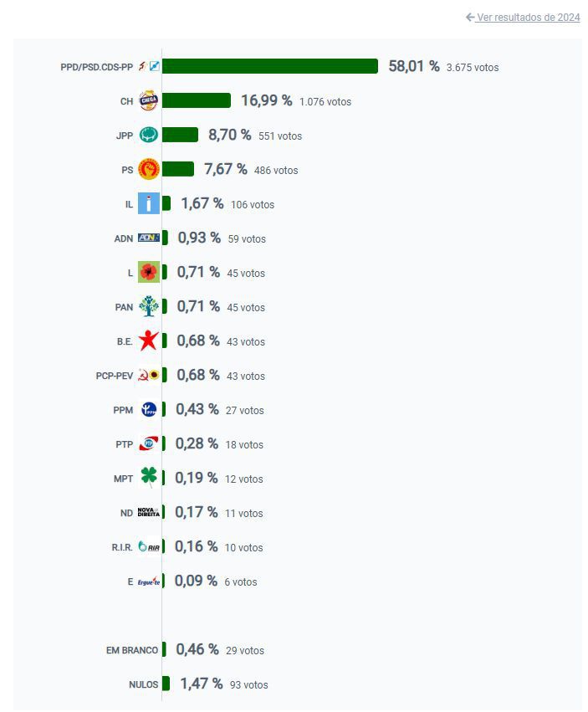Viewport: 588px width, 712px height.
Task: Click the PPD/PSD.CDS-PP green result bar
Action: (269, 67)
